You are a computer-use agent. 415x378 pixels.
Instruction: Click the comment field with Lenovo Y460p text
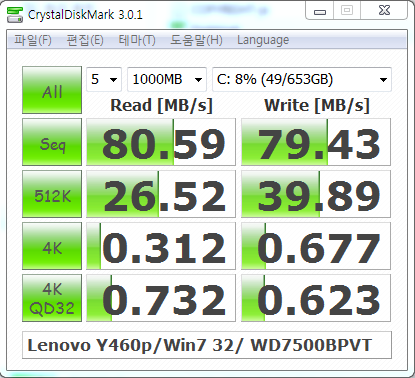(207, 345)
